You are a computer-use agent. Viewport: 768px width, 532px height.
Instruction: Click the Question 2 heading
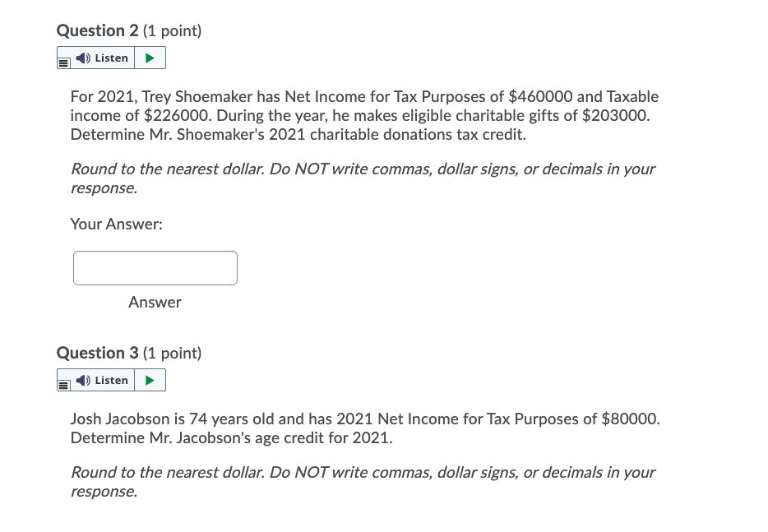tap(97, 30)
